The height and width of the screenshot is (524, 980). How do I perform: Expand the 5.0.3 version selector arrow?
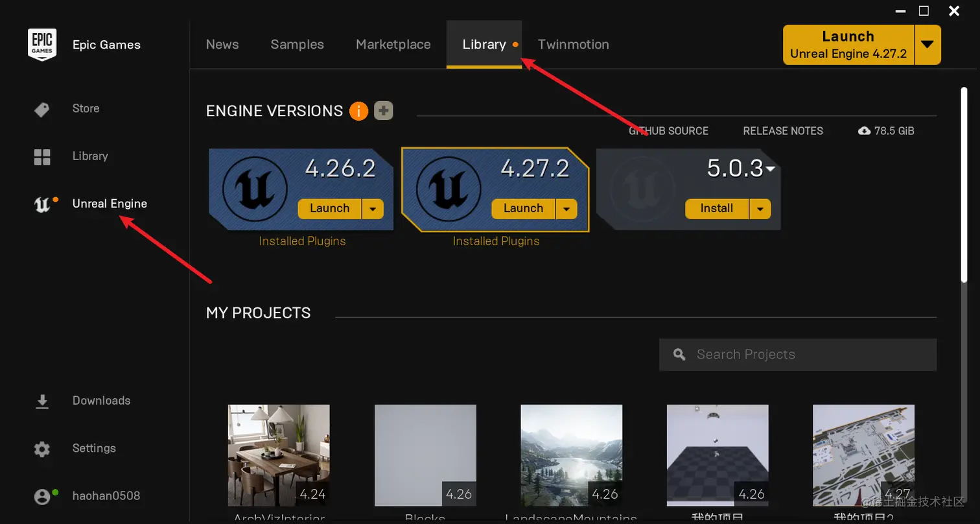click(771, 167)
